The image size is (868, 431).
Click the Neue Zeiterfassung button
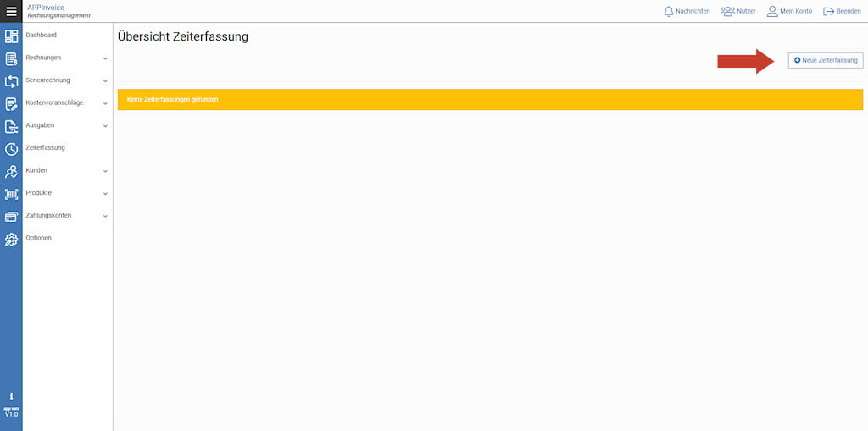tap(826, 60)
